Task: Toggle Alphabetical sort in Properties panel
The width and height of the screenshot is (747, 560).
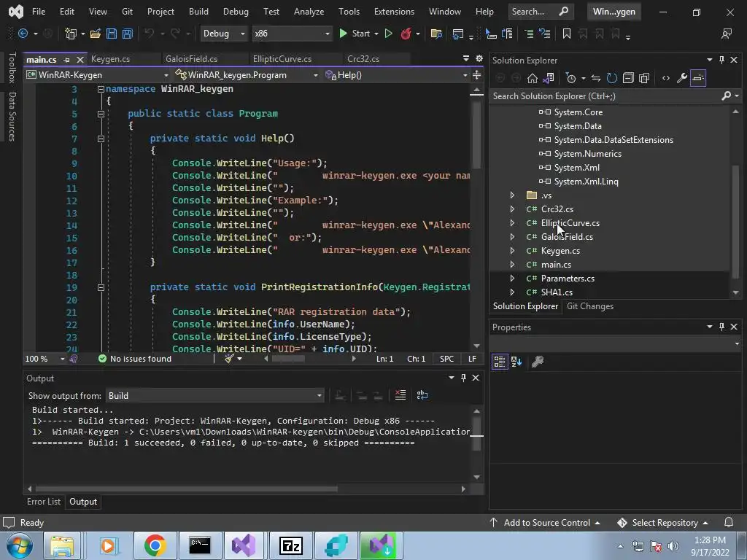Action: coord(516,362)
